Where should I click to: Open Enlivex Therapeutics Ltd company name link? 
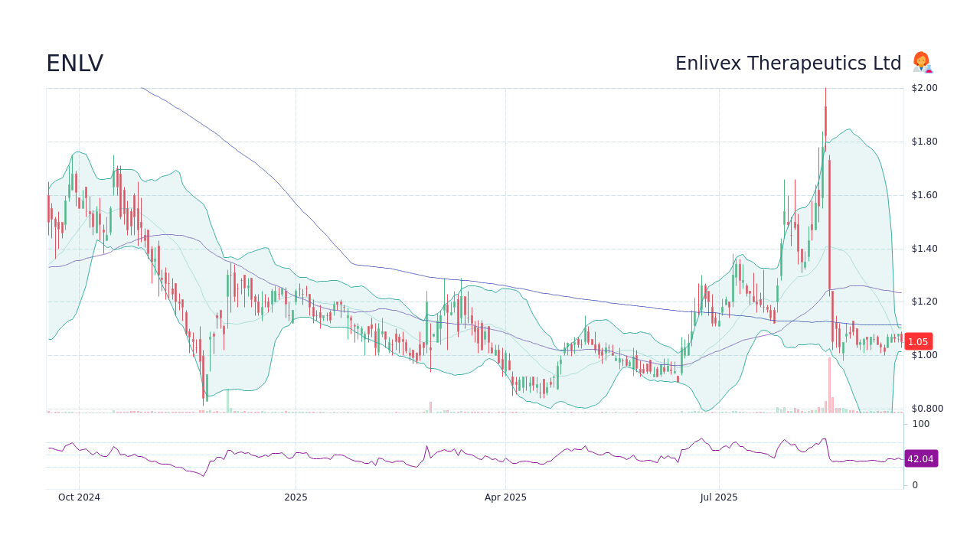[789, 63]
